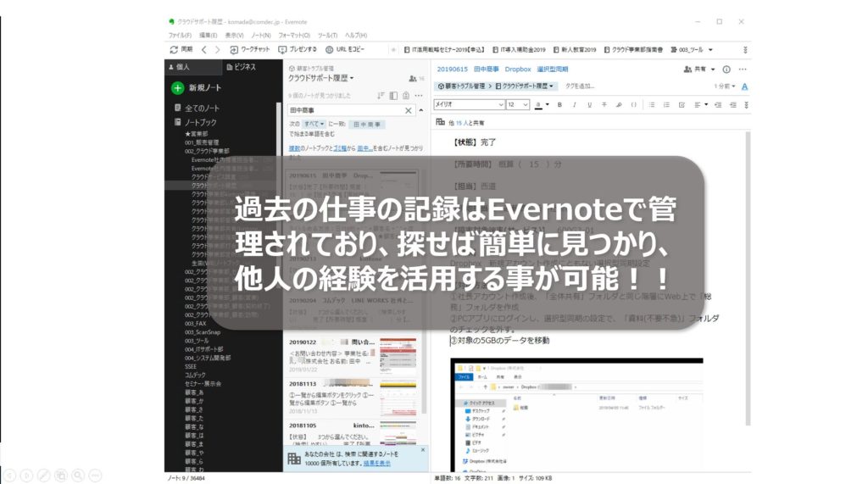
Task: Open IT導入補助金2019 shortcut
Action: coord(519,50)
